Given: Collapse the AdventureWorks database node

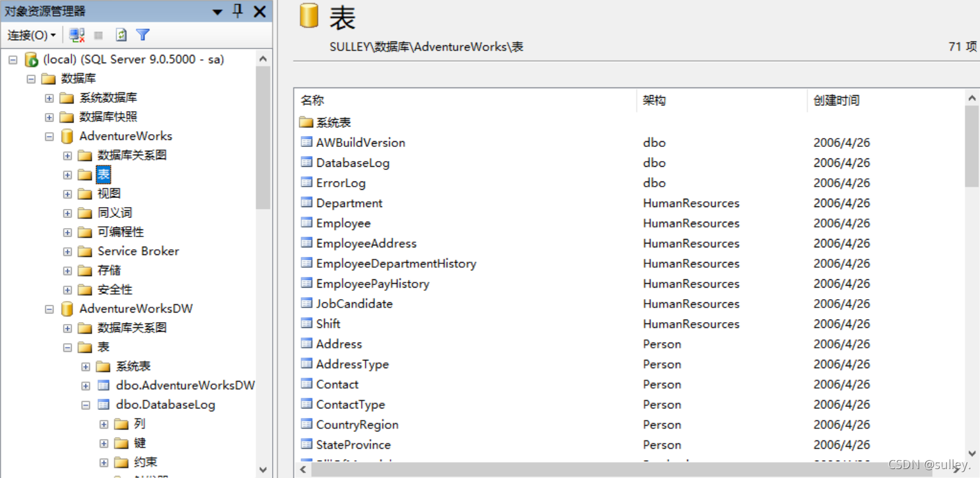Looking at the screenshot, I should 49,136.
